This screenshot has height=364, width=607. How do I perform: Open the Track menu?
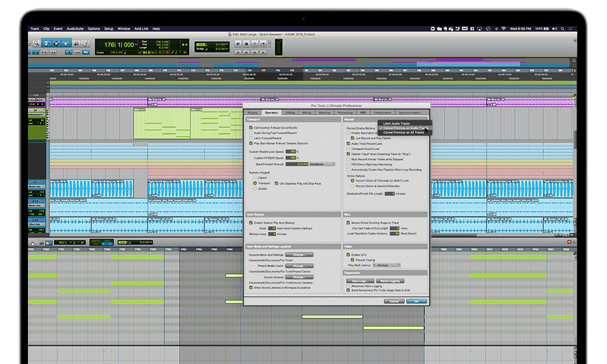pyautogui.click(x=35, y=29)
